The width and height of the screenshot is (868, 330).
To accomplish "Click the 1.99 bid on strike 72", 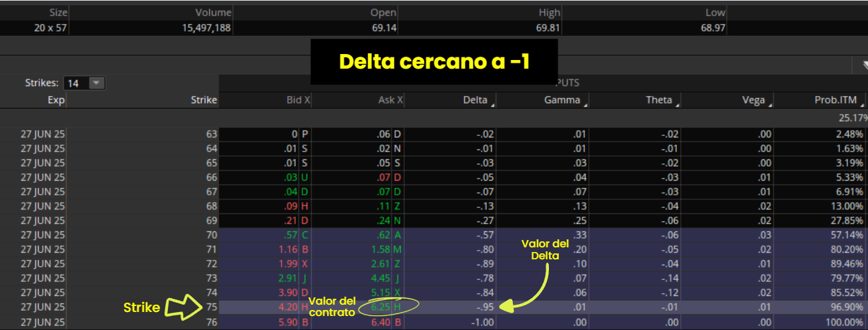I will (x=287, y=263).
